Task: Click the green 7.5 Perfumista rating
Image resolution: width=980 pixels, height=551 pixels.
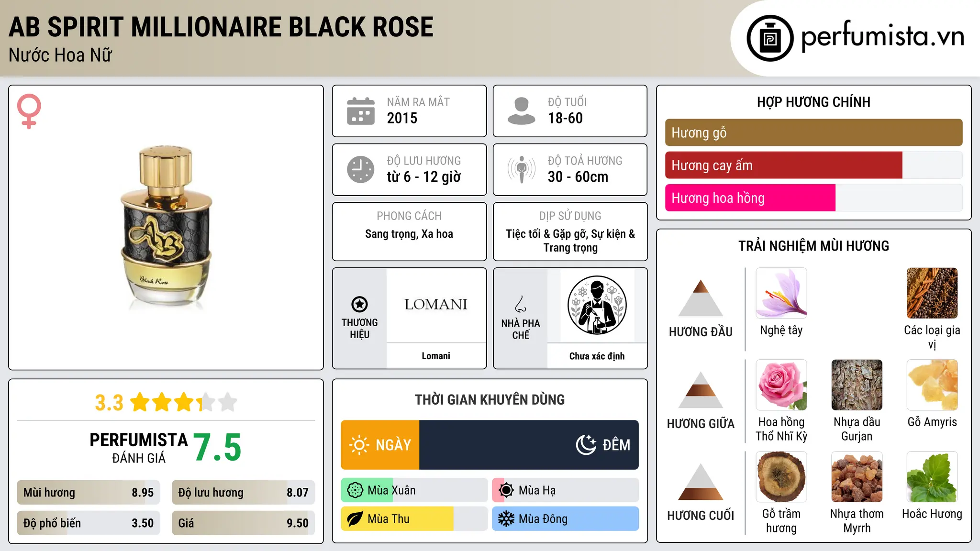Action: 217,448
